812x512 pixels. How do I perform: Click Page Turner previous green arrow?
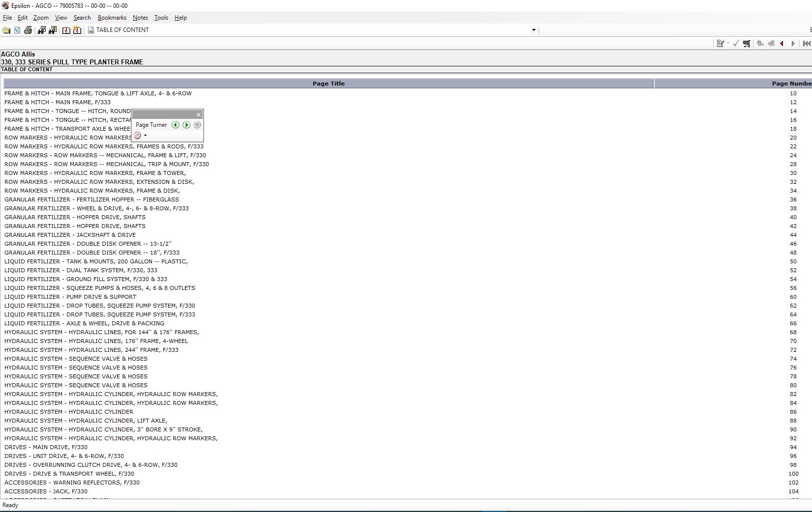[x=176, y=125]
